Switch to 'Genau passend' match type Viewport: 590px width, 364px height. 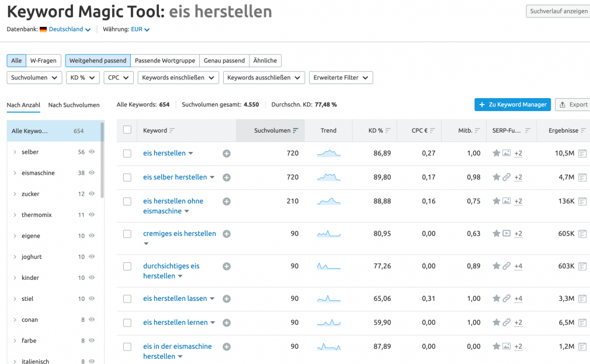tap(224, 61)
